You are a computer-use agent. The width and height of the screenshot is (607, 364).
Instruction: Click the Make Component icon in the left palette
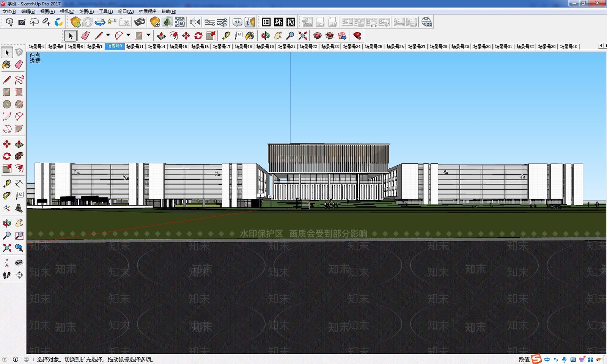pyautogui.click(x=19, y=52)
